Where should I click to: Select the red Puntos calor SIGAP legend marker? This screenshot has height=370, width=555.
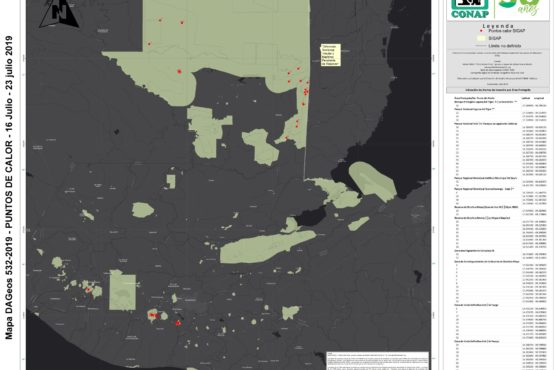[481, 31]
